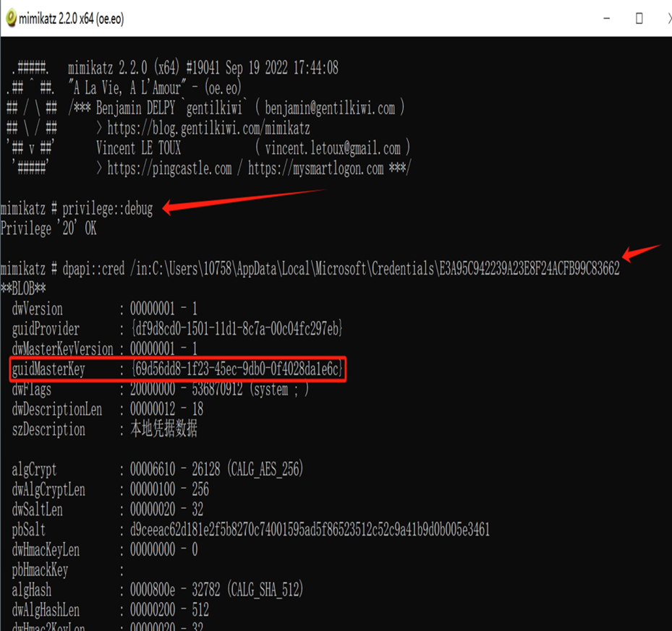The width and height of the screenshot is (672, 631).
Task: Click the guidProvider value {df9d8cd0-1501-11d1-8c7a-00c04fc297eb}
Action: coord(237,329)
